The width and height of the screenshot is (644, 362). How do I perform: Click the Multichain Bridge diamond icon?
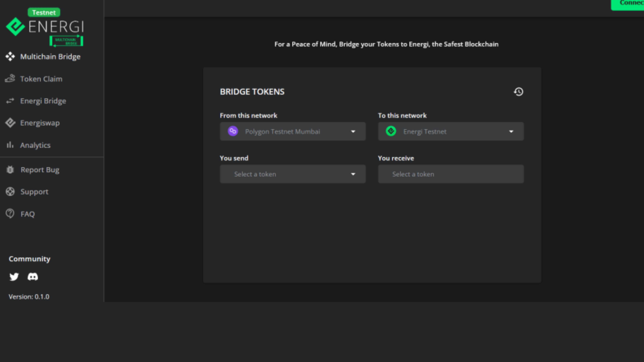[10, 57]
